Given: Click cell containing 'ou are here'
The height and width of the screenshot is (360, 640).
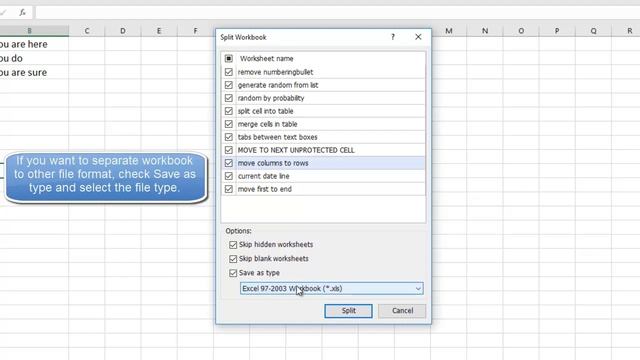Looking at the screenshot, I should [34, 44].
